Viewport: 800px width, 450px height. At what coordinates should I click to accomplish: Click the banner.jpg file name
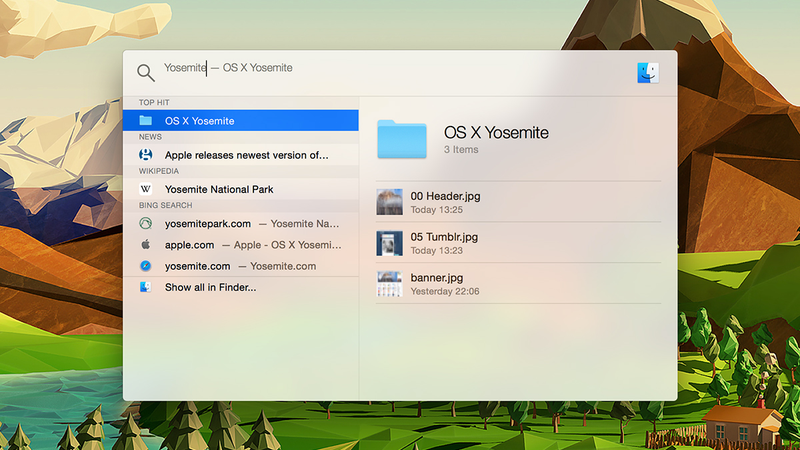coord(437,278)
